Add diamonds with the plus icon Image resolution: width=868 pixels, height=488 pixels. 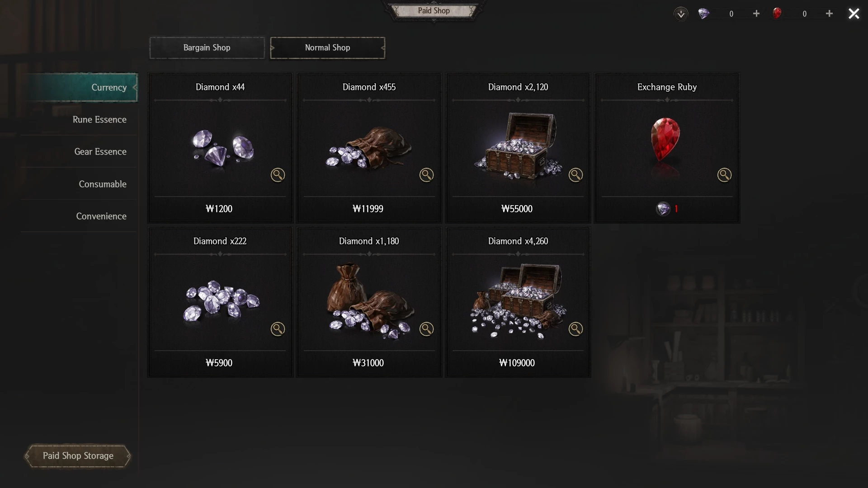click(756, 14)
